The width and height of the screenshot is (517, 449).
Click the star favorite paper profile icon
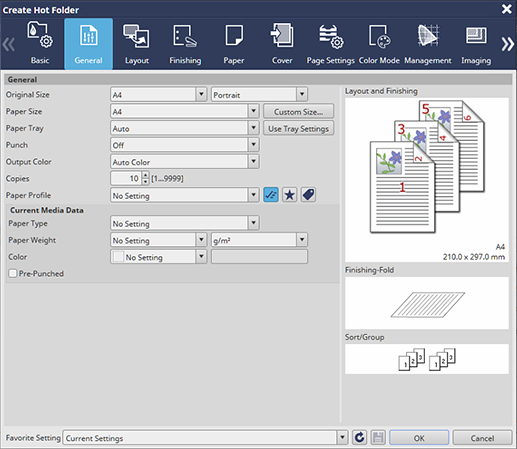point(290,195)
